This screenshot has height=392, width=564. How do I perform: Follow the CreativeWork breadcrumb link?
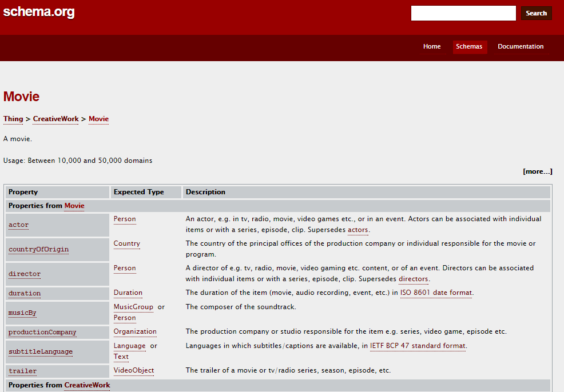tap(55, 119)
